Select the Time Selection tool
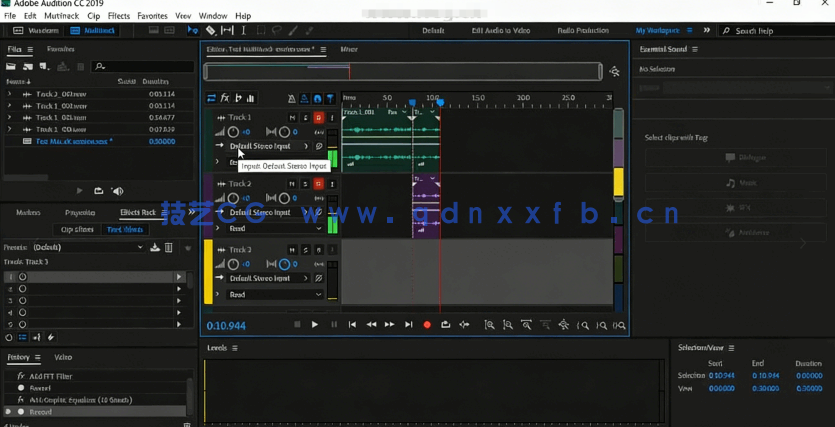This screenshot has height=427, width=835. click(243, 31)
